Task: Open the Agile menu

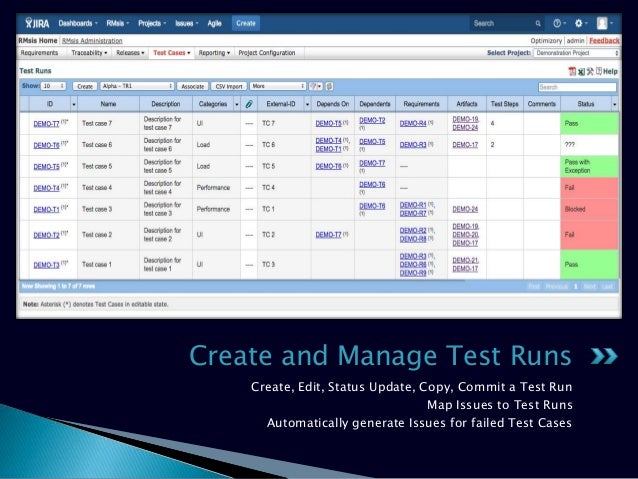Action: pos(214,23)
